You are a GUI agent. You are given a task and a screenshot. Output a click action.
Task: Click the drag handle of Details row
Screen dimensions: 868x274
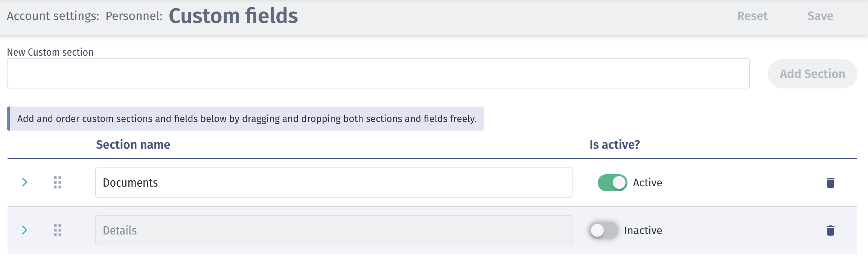[x=58, y=230]
